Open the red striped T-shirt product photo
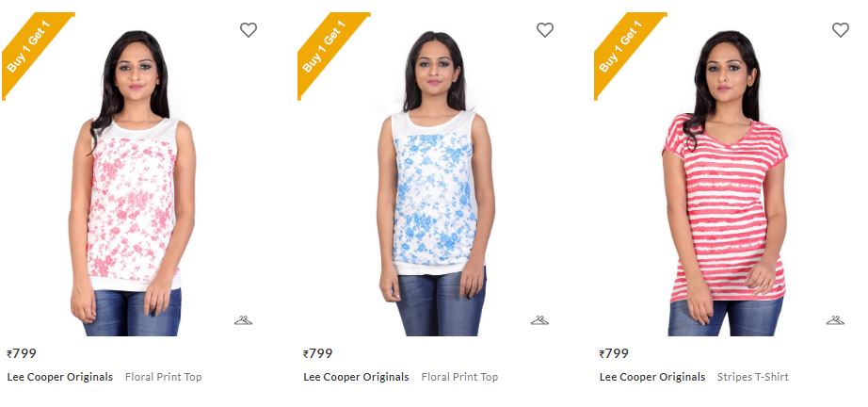The image size is (868, 407). (725, 183)
